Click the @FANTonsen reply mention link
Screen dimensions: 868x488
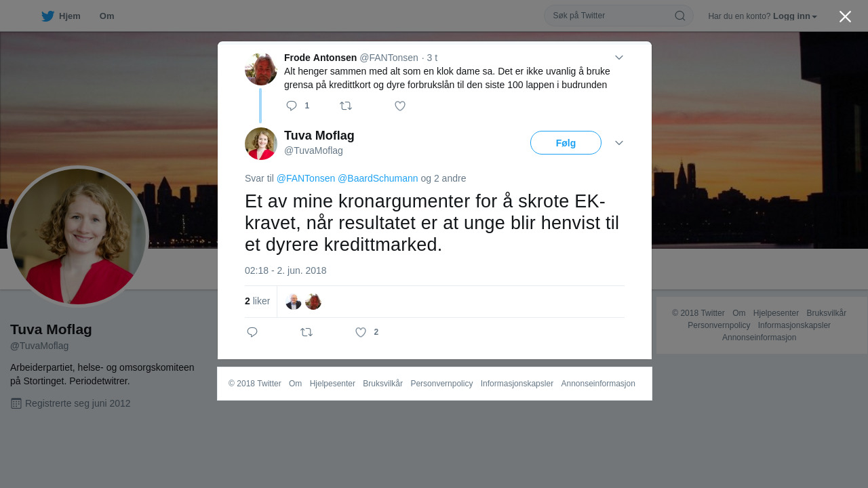point(306,178)
